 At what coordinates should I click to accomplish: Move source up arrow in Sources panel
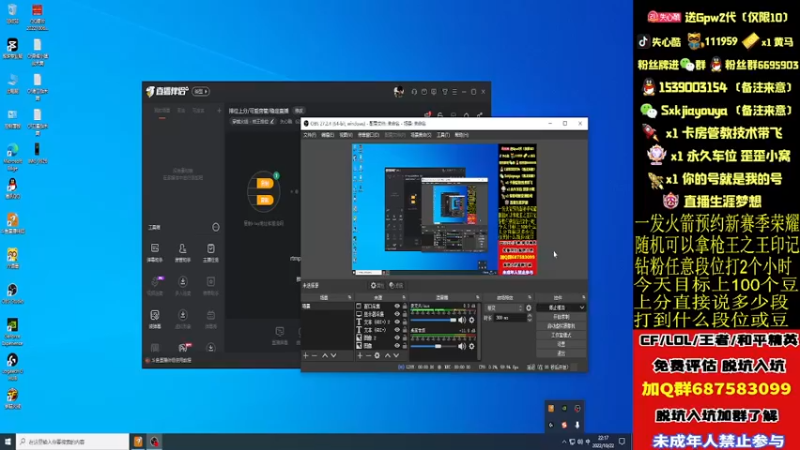pos(387,356)
